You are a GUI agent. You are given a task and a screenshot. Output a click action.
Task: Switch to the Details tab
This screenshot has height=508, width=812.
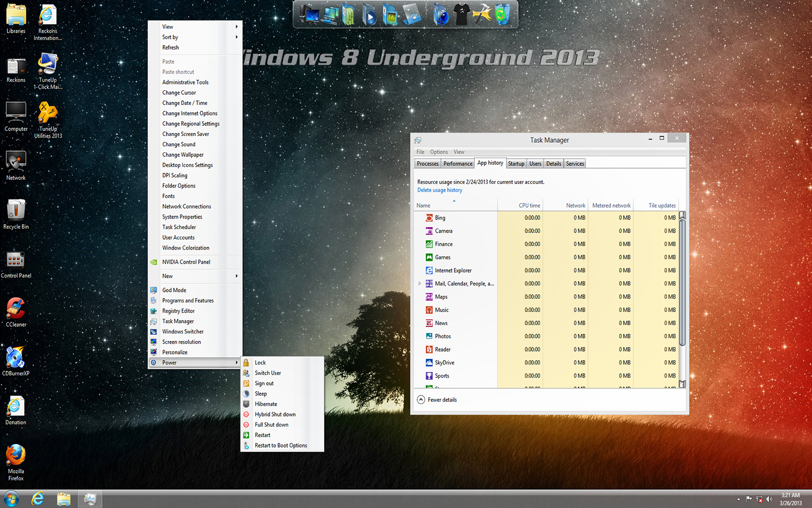(554, 164)
